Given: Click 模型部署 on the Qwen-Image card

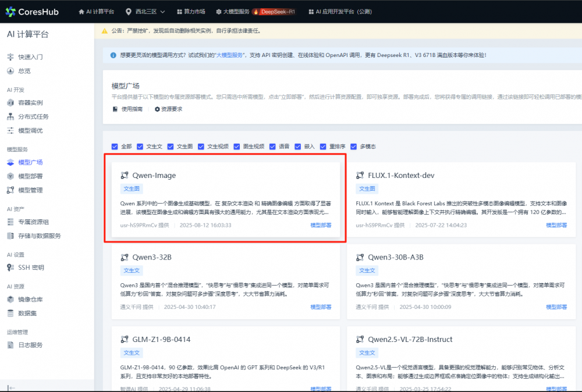Looking at the screenshot, I should coord(321,225).
